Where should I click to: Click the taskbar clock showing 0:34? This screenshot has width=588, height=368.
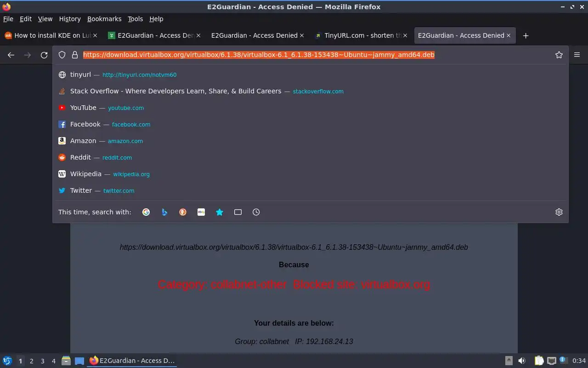[x=579, y=361]
